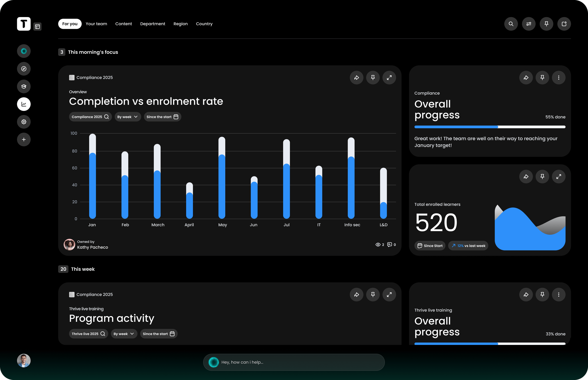Screen dimensions: 588x380
Task: Toggle the pin icon in the top-right toolbar
Action: (546, 24)
